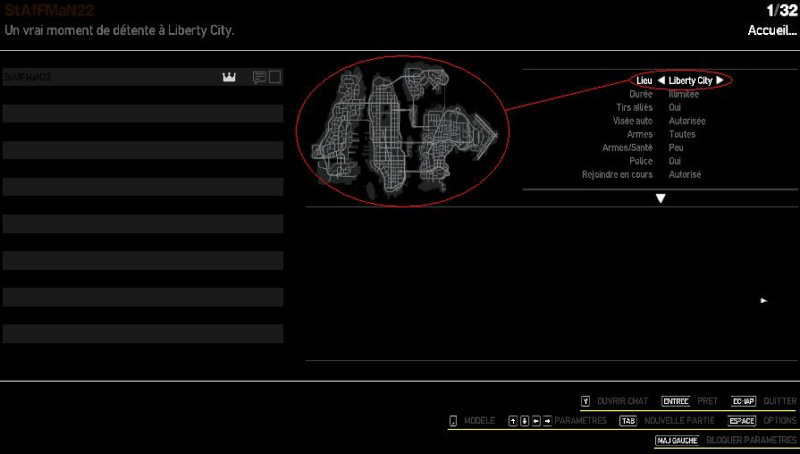Click right arrow beside Liberty City
This screenshot has width=800, height=454.
click(719, 80)
